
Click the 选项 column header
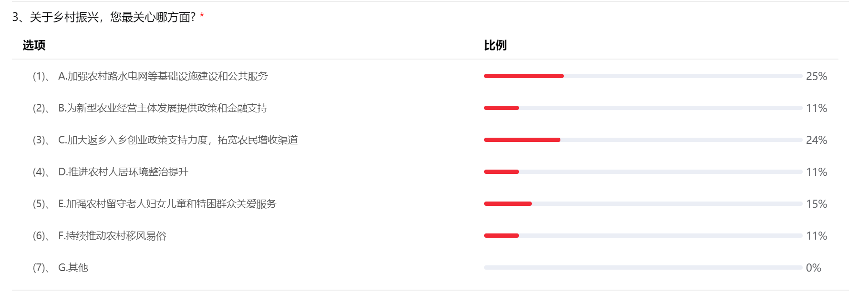tap(34, 45)
